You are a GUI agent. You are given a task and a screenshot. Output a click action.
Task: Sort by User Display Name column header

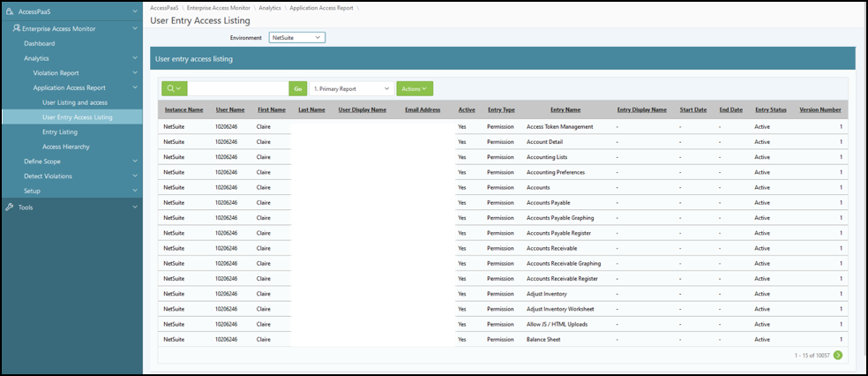click(x=362, y=109)
